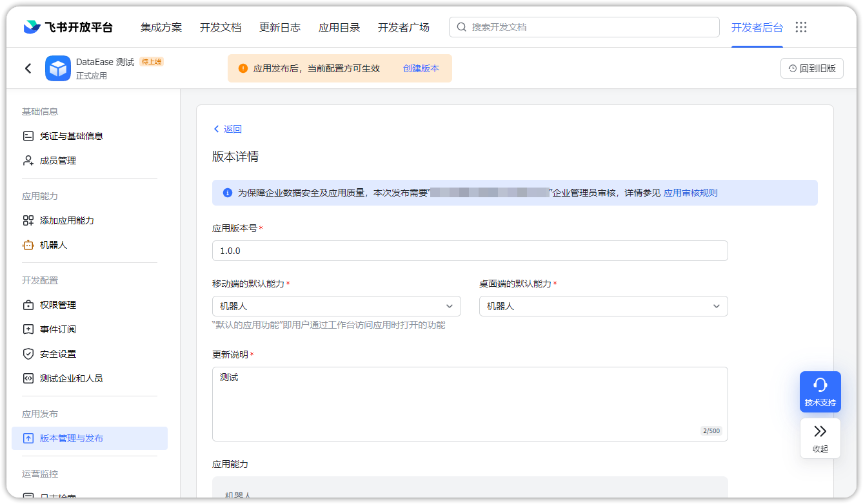Open 桌面端的默认能力 dropdown
863x504 pixels.
[x=604, y=306]
